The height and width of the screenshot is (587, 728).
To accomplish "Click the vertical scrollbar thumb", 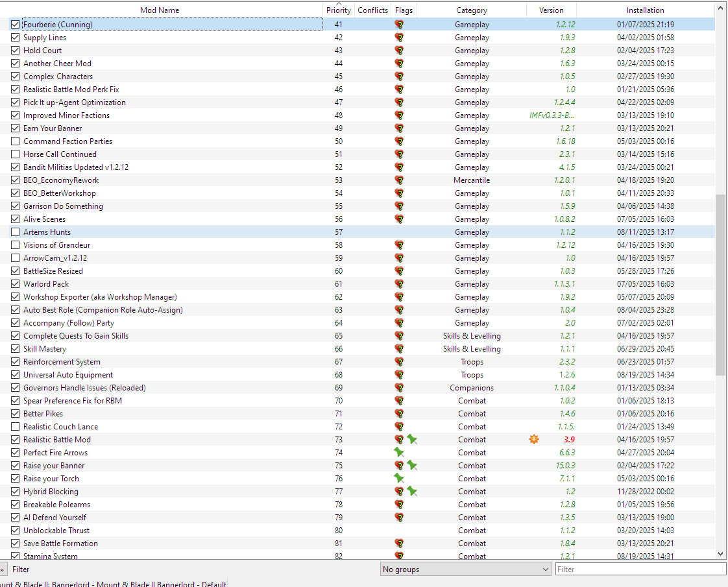I will [x=720, y=285].
